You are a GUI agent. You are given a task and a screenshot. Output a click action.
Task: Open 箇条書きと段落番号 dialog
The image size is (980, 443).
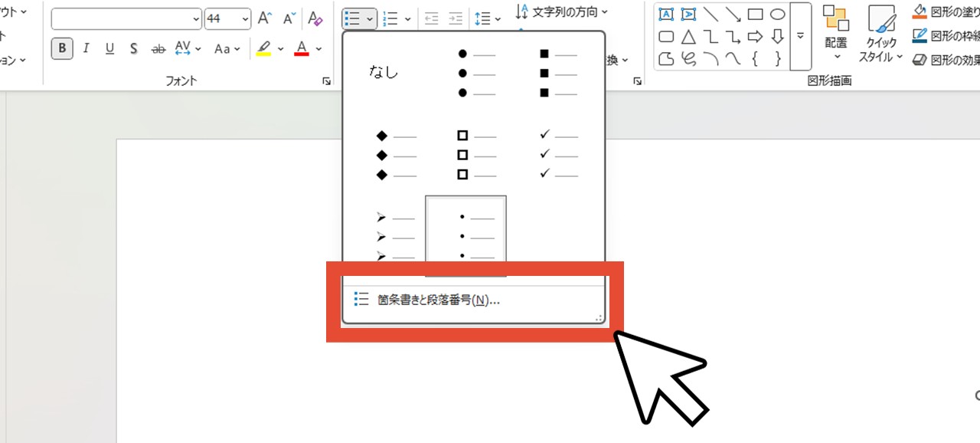(x=474, y=300)
